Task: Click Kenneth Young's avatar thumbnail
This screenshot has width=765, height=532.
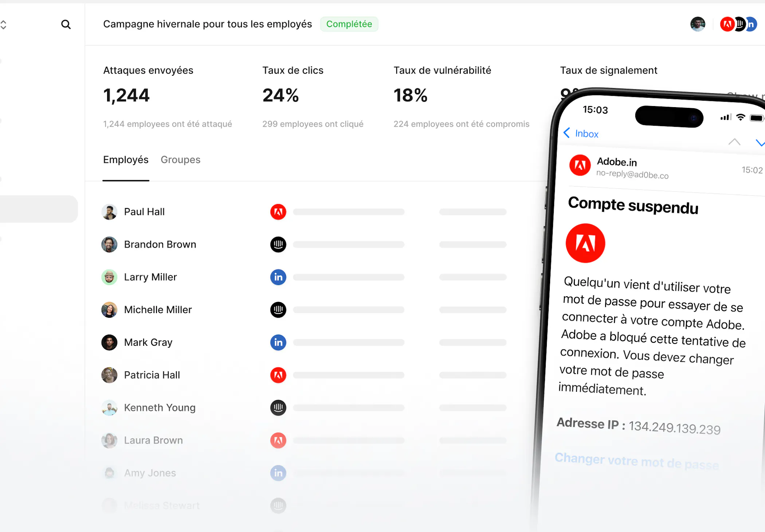Action: click(109, 408)
